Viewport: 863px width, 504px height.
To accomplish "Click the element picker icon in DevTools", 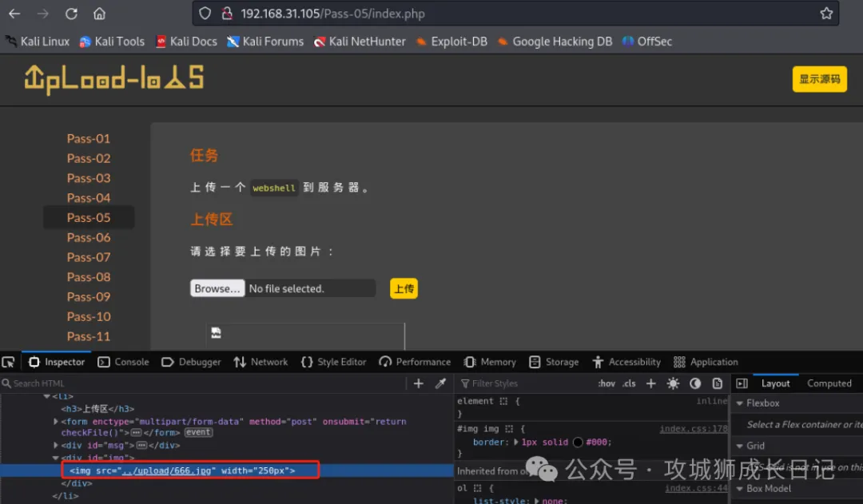I will [8, 362].
